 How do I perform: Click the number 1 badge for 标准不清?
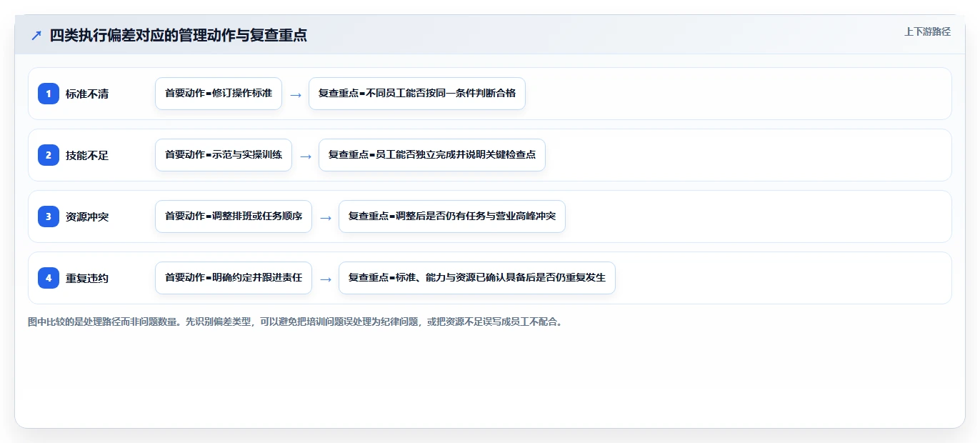49,94
